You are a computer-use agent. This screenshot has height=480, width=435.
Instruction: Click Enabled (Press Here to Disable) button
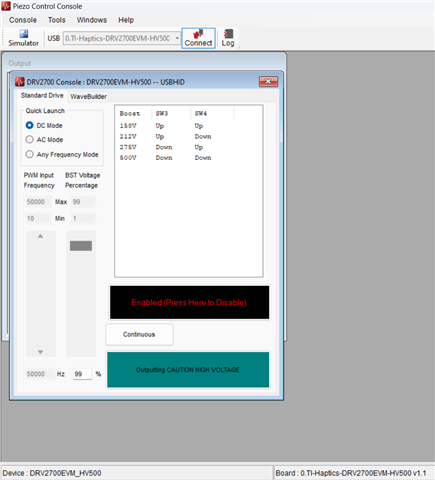pyautogui.click(x=189, y=302)
